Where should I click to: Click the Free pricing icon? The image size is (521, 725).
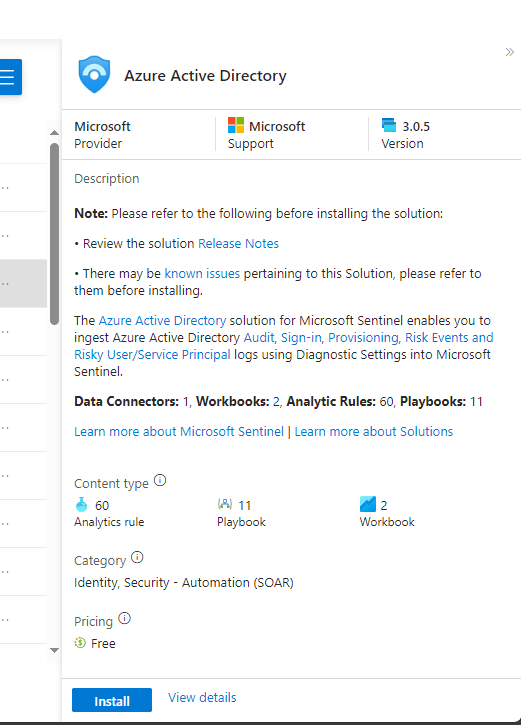click(80, 643)
